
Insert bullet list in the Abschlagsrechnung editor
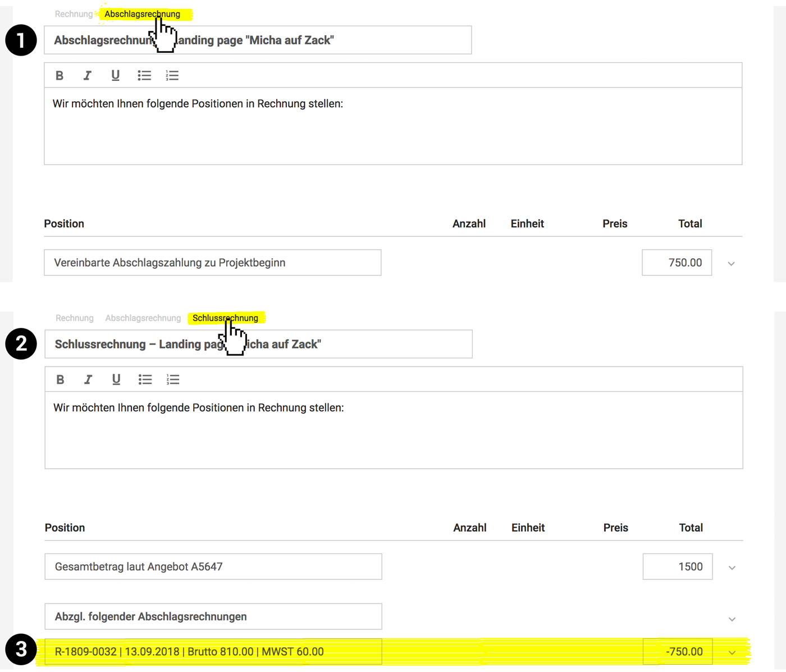pyautogui.click(x=144, y=75)
